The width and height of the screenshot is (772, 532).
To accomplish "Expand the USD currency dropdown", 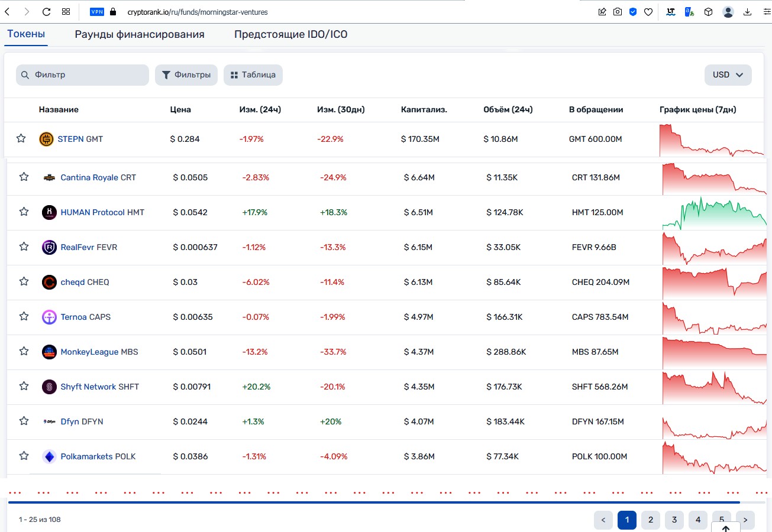I will [728, 75].
